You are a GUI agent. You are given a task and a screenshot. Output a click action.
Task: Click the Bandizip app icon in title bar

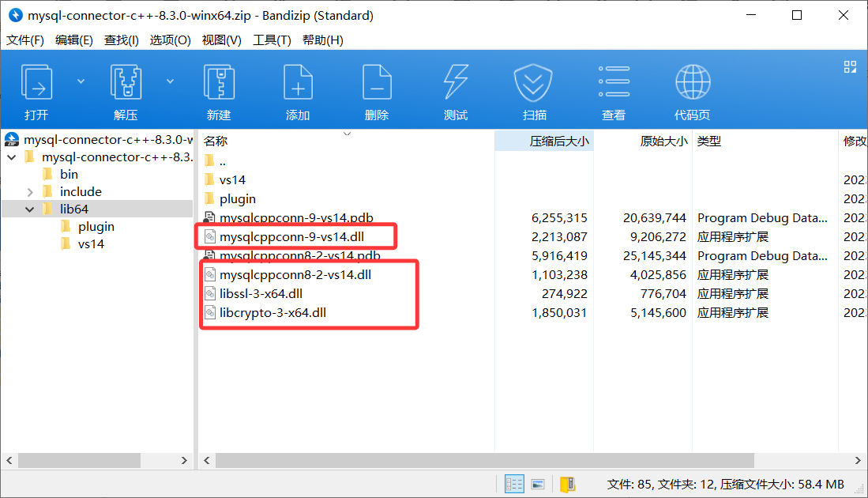point(16,15)
